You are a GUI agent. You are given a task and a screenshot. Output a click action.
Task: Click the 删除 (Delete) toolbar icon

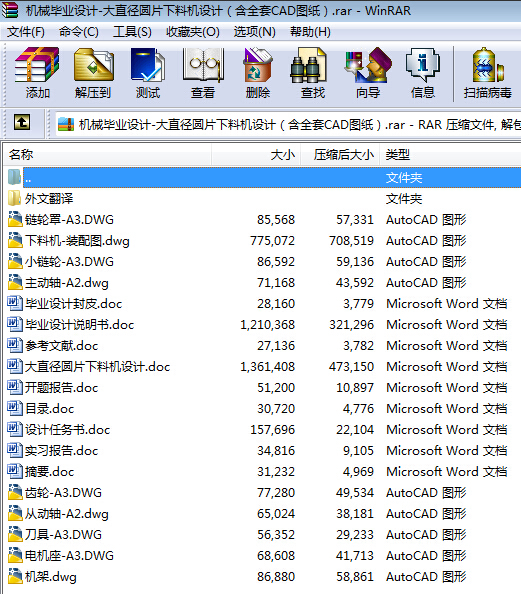click(258, 64)
